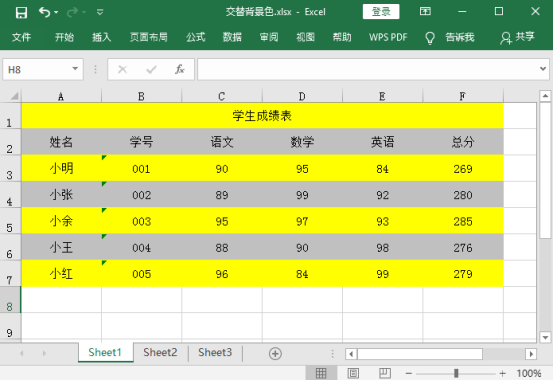Click the 登录 sign-in button
This screenshot has width=554, height=380.
pos(381,12)
